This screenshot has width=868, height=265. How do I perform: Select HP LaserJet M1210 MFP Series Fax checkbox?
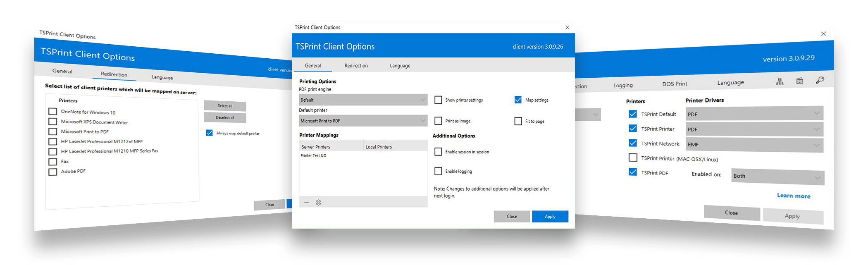[x=52, y=151]
